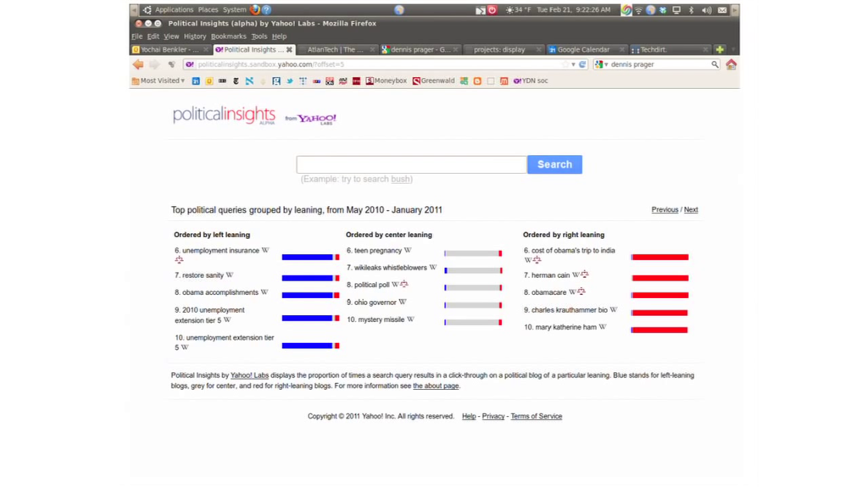The width and height of the screenshot is (868, 488).
Task: Click the mail envelope icon in the panel
Action: (x=722, y=10)
